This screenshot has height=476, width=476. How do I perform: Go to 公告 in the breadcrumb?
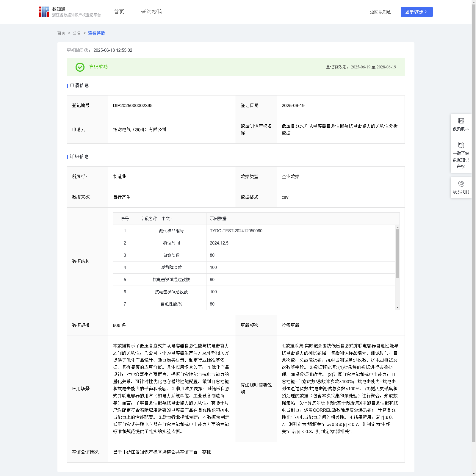[x=77, y=33]
